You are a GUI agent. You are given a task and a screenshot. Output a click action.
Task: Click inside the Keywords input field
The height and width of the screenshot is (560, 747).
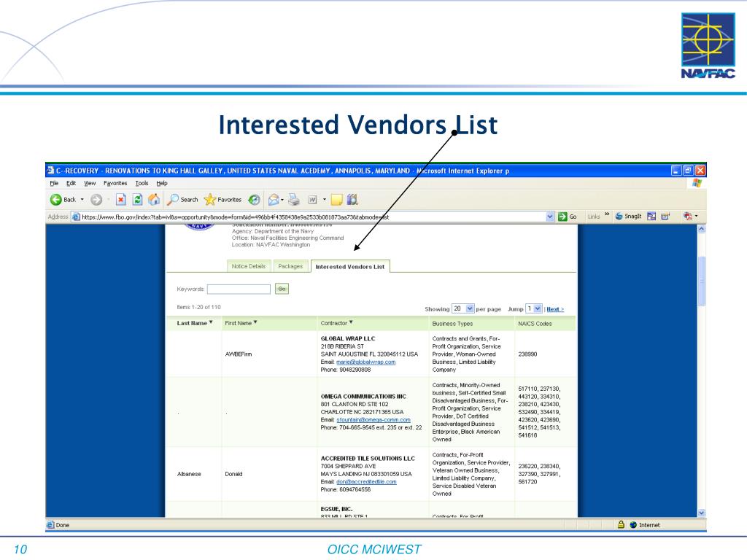[x=239, y=289]
